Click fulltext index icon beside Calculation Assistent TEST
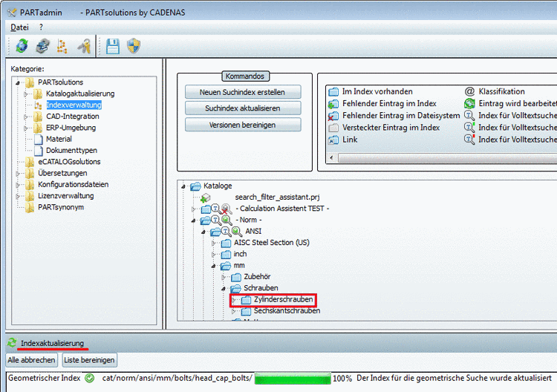Image resolution: width=557 pixels, height=392 pixels. tap(216, 209)
